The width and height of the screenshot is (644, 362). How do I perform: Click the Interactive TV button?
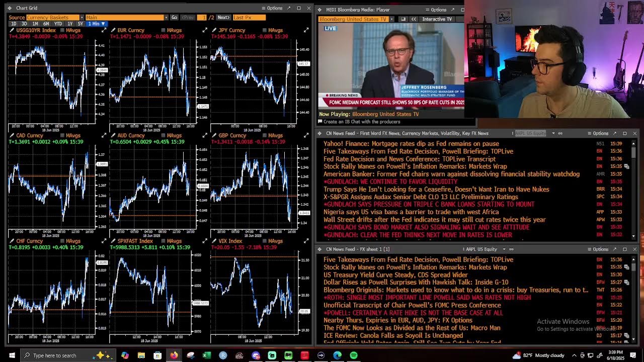437,19
